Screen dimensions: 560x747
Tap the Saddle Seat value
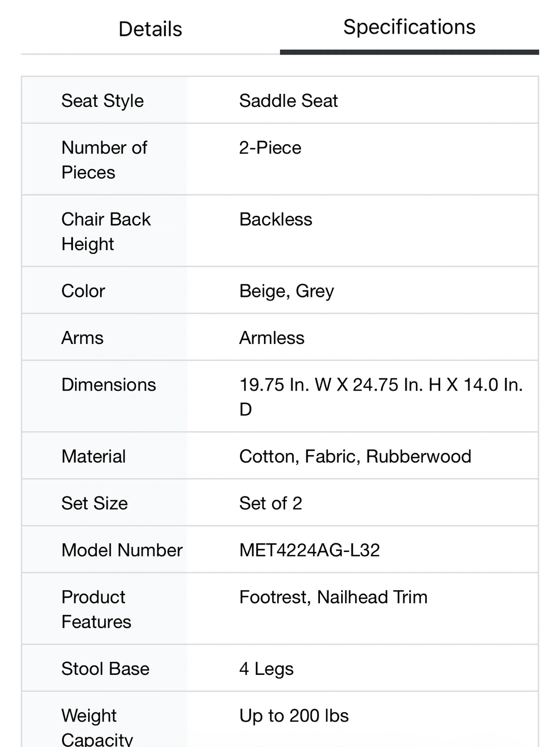(x=288, y=101)
